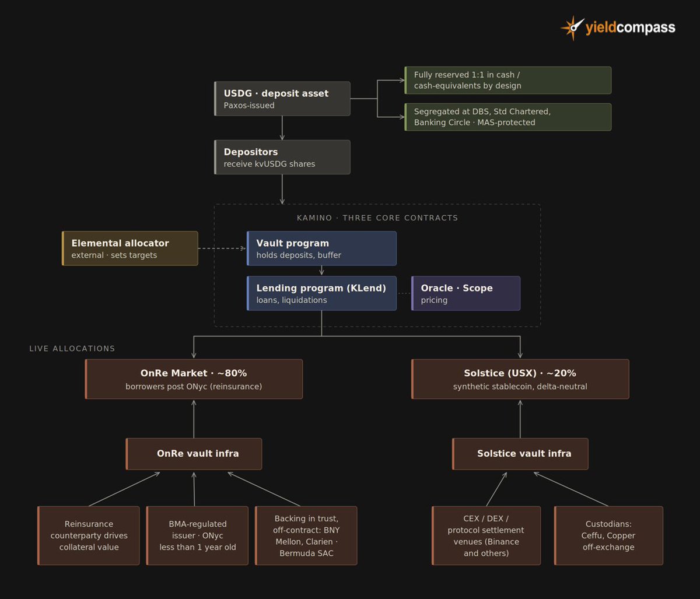Click 'holds deposits, buffer' text
700x599 pixels.
pyautogui.click(x=299, y=255)
